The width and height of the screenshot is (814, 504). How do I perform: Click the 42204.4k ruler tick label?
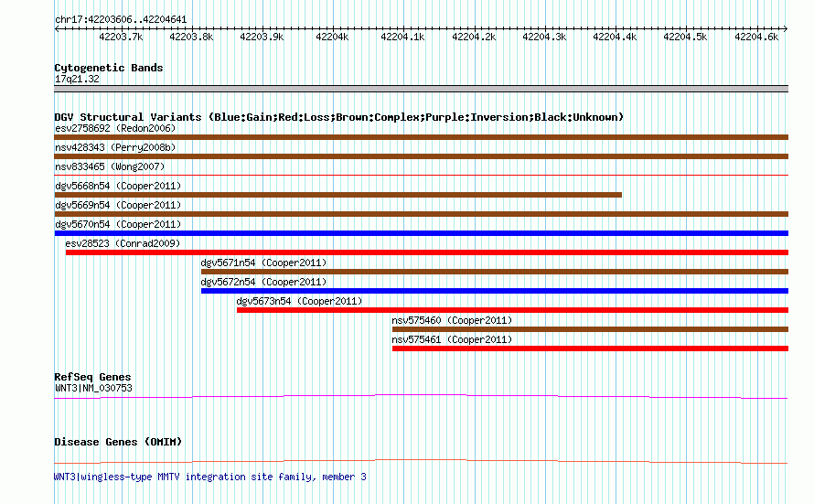[616, 37]
